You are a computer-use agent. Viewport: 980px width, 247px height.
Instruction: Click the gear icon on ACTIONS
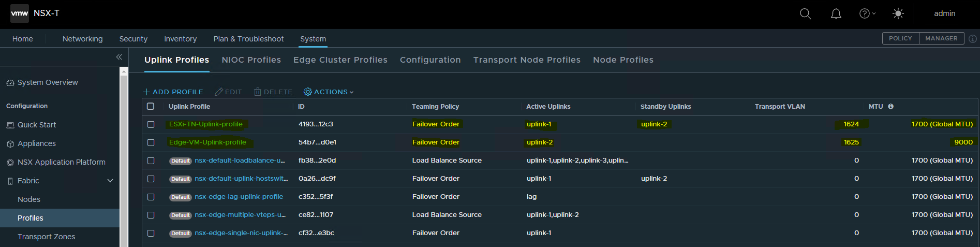pyautogui.click(x=308, y=92)
